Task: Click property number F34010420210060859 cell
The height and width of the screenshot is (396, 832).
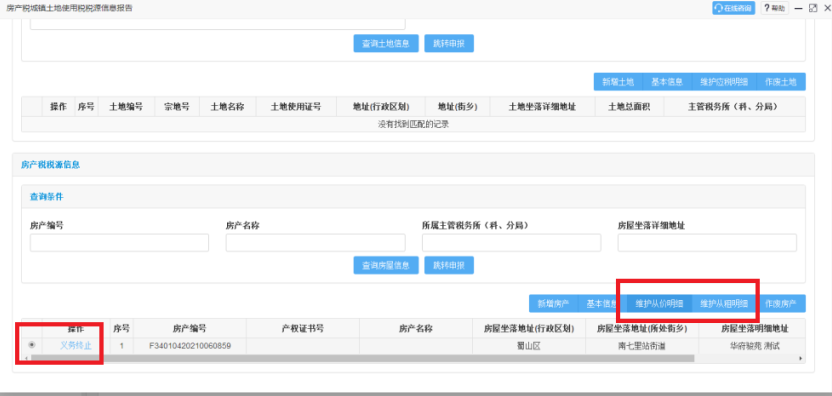Action: [190, 346]
